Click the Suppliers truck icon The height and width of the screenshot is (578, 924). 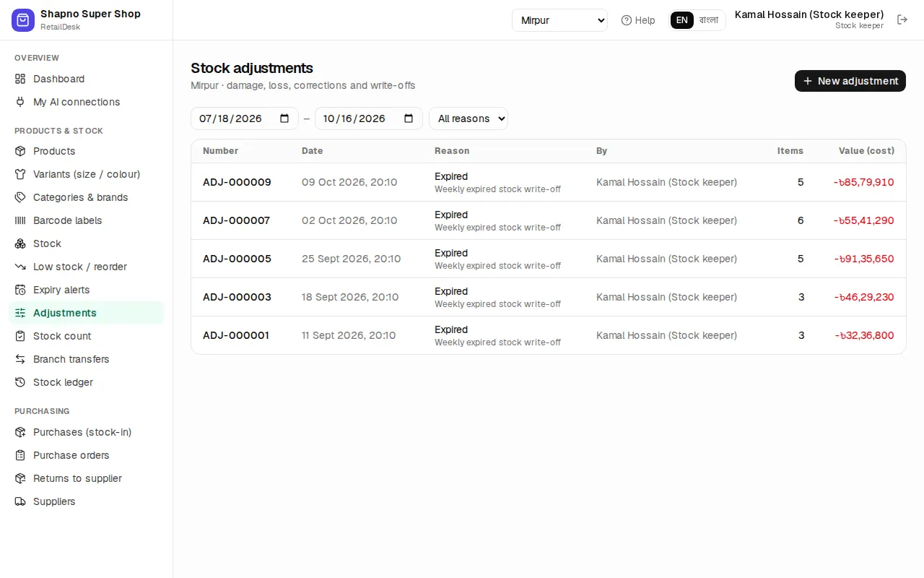click(20, 501)
